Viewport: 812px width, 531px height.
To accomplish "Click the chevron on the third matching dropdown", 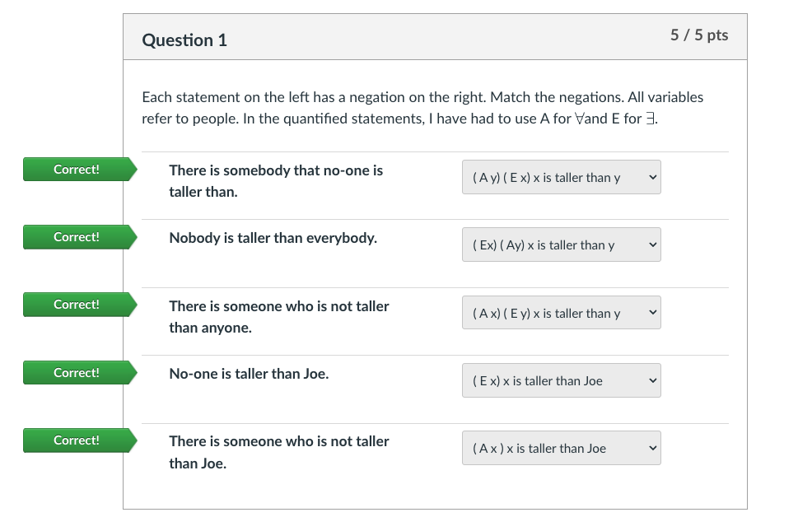I will tap(652, 312).
